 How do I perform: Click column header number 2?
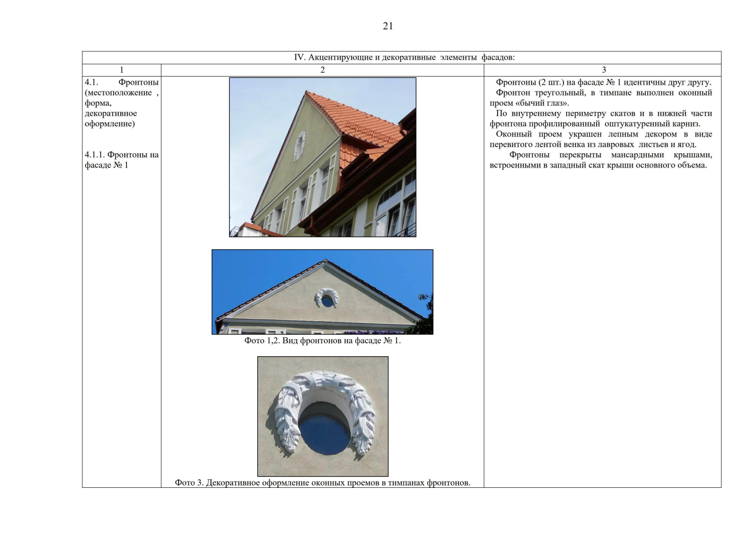[x=323, y=70]
